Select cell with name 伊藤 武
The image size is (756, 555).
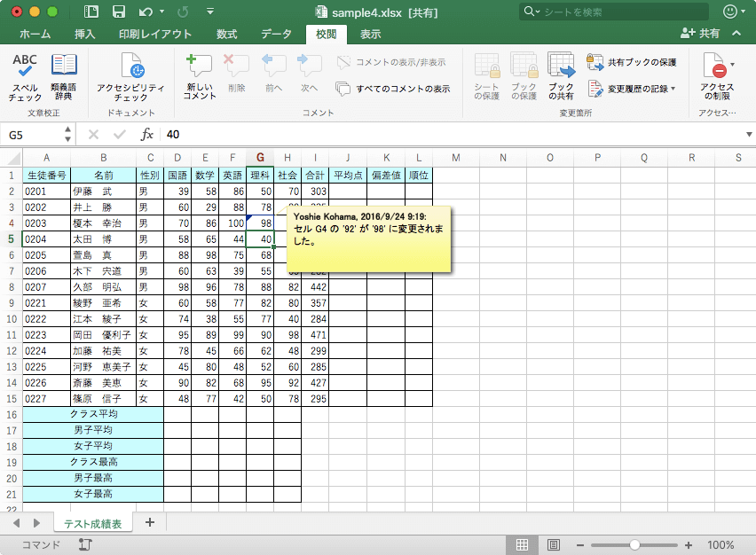pos(103,192)
